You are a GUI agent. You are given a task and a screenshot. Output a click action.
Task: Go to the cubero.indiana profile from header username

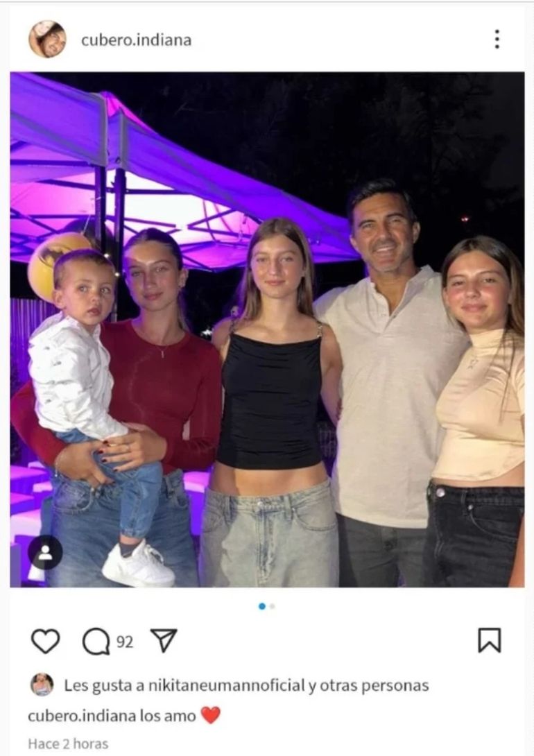(x=137, y=40)
